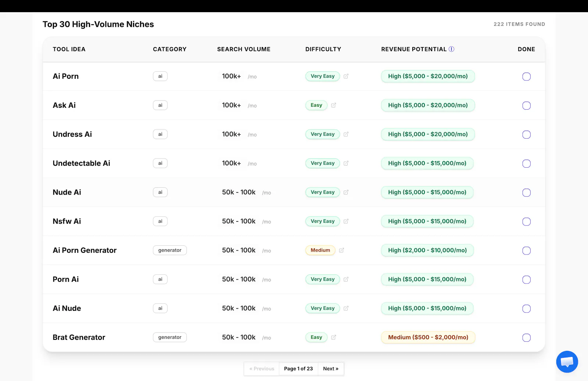Click external link icon in Ai Nude row
The height and width of the screenshot is (381, 588).
[x=346, y=309]
